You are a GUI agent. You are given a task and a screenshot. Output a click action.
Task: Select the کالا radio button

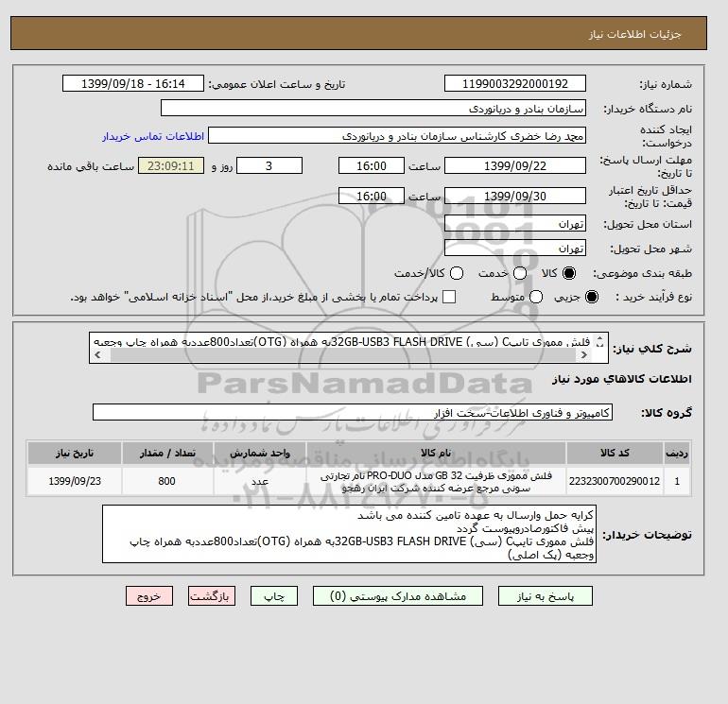[569, 273]
